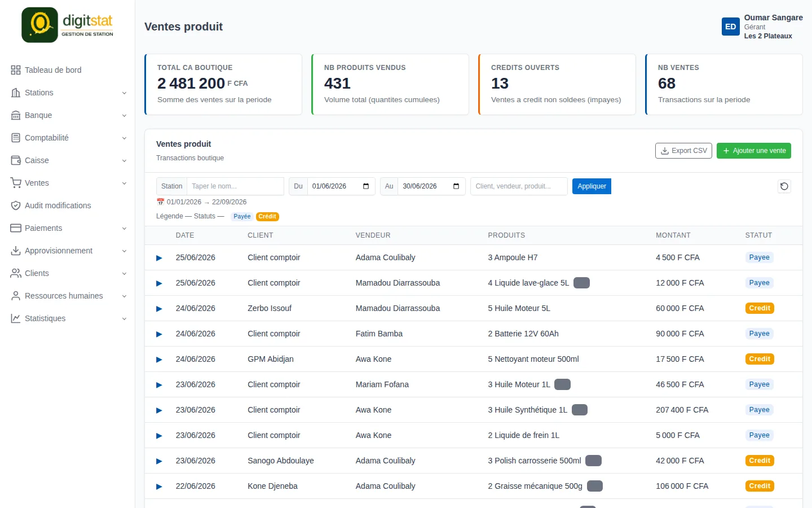Expand the Comptabilité submenu chevron

click(124, 138)
